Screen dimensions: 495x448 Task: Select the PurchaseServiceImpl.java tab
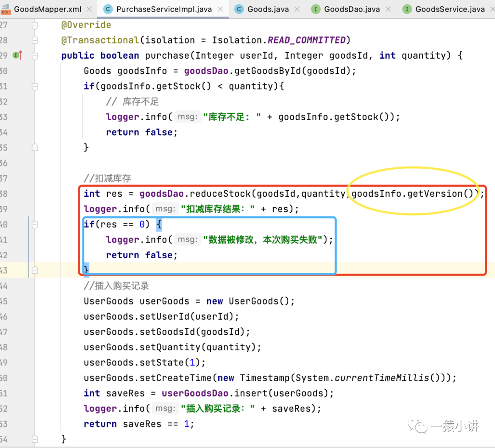(164, 9)
